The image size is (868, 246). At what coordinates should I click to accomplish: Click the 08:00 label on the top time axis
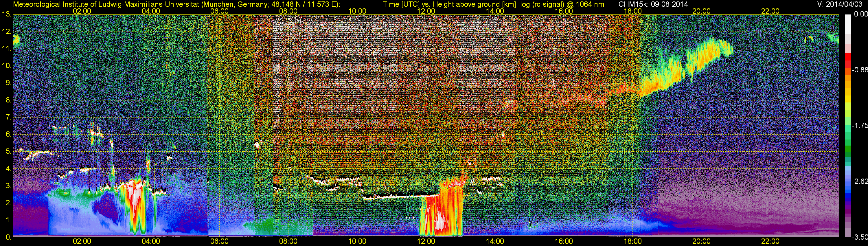(x=288, y=11)
